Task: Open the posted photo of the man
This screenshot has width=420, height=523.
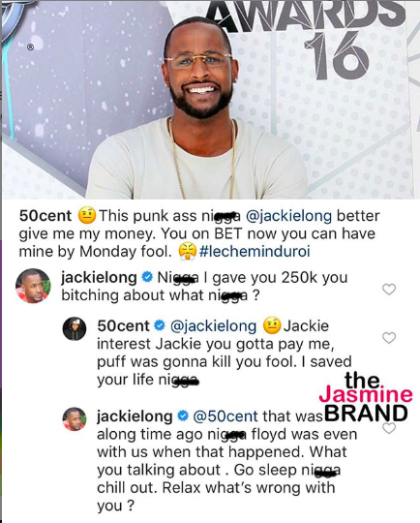Action: click(210, 100)
